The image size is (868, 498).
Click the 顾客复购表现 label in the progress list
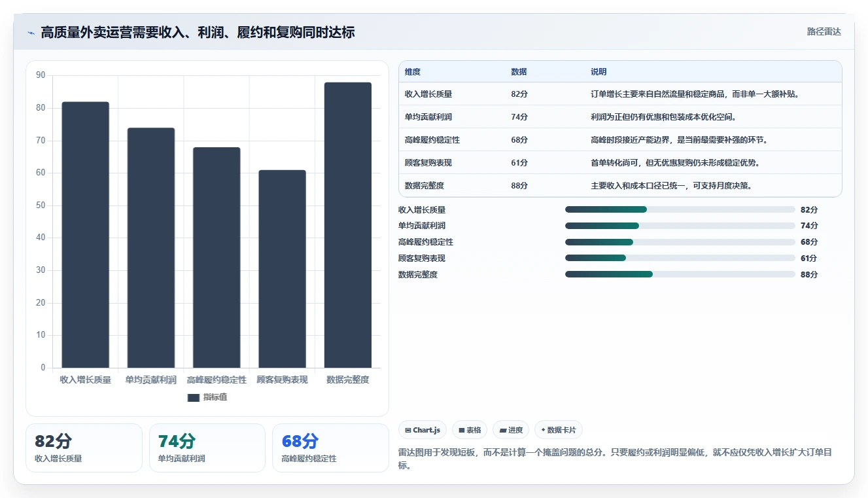click(422, 258)
